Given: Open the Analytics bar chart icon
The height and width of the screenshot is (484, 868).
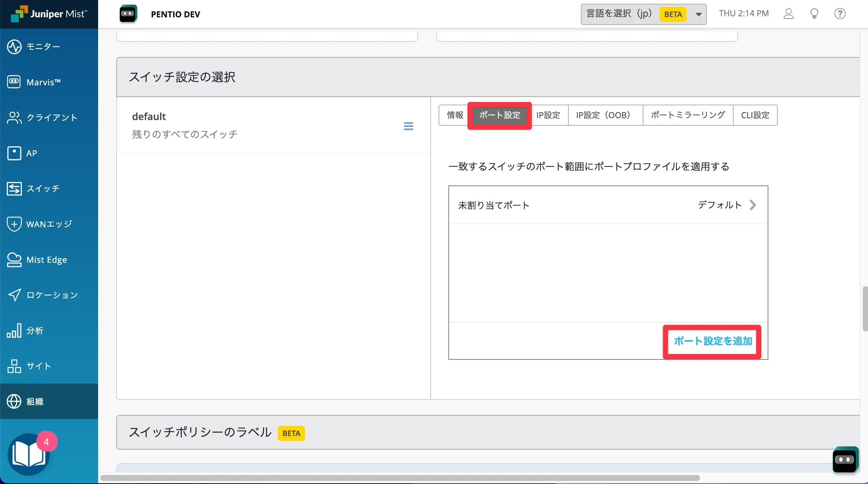Looking at the screenshot, I should tap(14, 331).
